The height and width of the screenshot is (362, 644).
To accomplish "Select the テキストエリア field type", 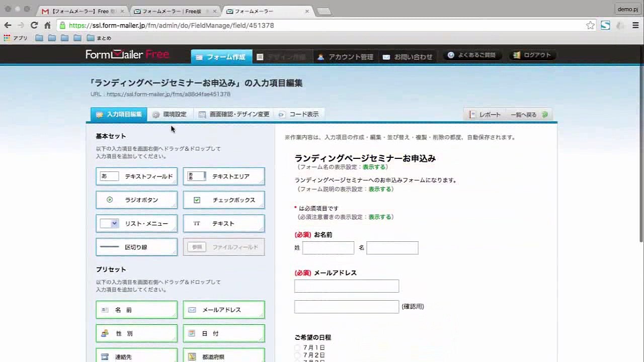I will coord(224,176).
